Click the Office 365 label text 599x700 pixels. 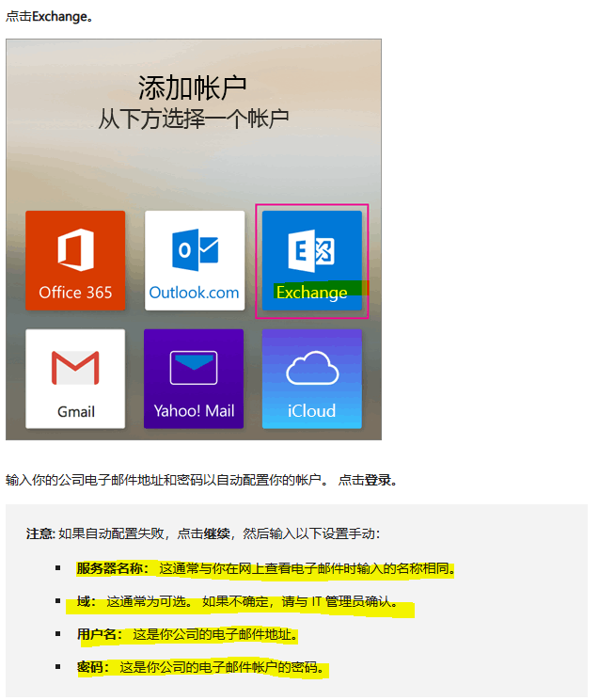click(75, 293)
